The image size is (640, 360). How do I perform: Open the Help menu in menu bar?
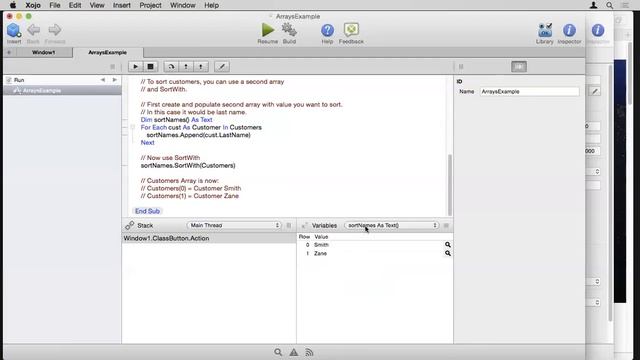[211, 5]
